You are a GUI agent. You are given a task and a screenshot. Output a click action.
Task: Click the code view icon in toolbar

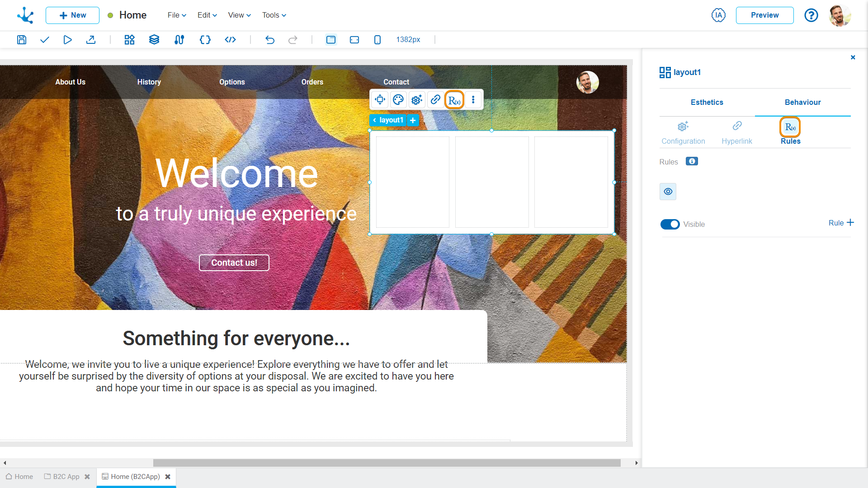[x=230, y=39]
